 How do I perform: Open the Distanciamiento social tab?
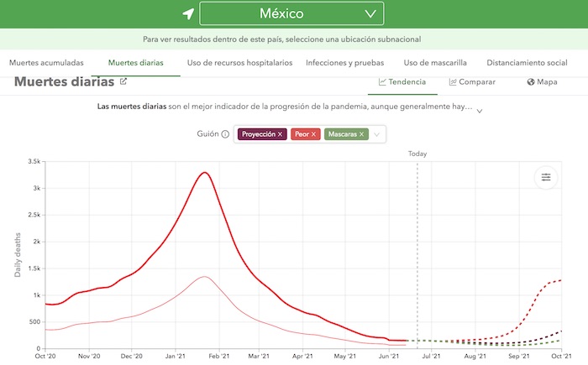click(527, 63)
